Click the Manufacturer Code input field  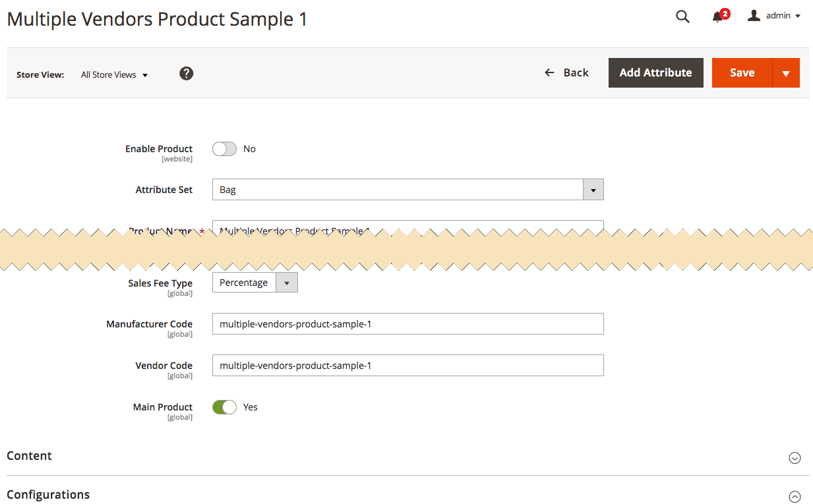point(407,324)
